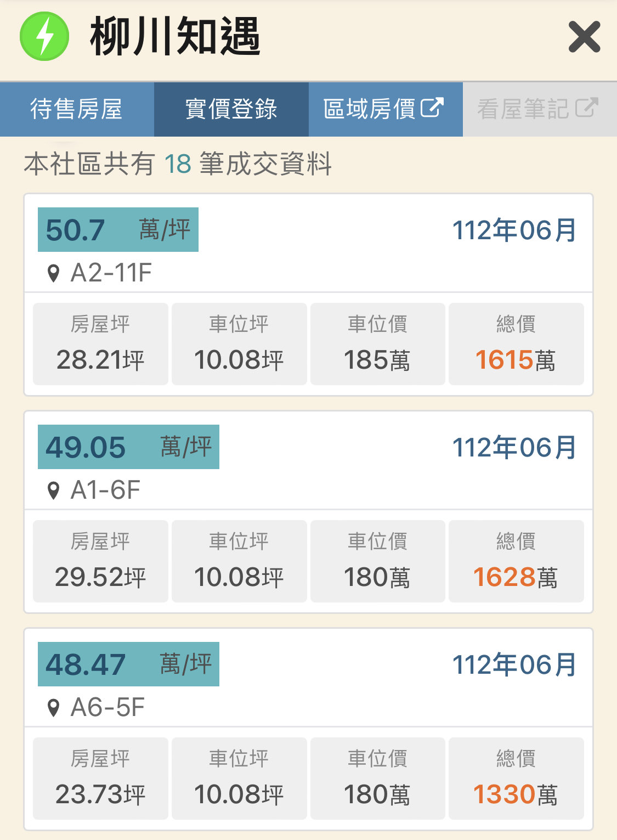This screenshot has width=617, height=840.
Task: Click the location pin beside A6-5F
Action: (53, 708)
